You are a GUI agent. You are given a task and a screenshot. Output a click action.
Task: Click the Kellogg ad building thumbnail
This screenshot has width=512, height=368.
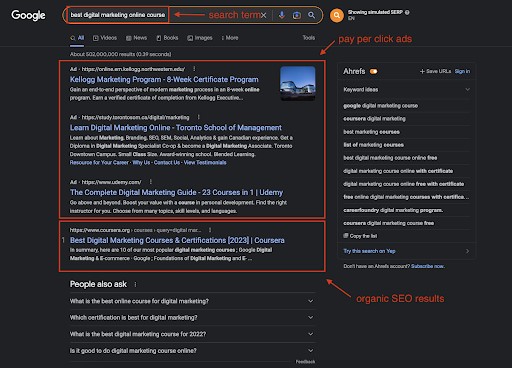(298, 83)
